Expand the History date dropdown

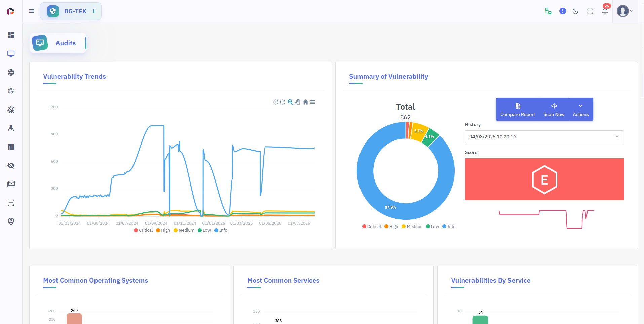click(544, 137)
